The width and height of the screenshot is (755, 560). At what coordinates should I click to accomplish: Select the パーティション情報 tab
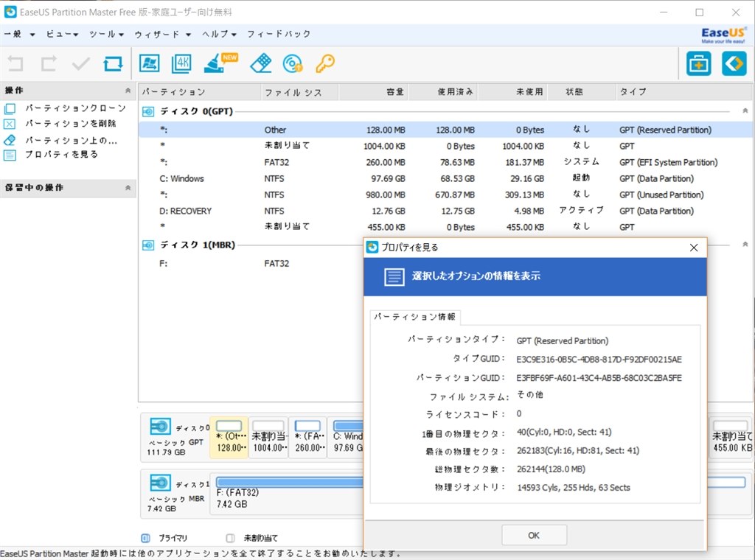pyautogui.click(x=415, y=317)
